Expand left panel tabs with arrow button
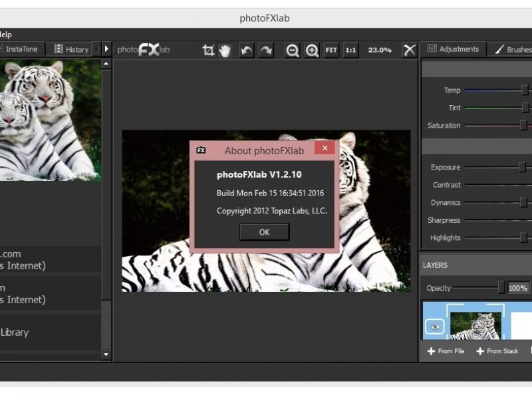This screenshot has width=532, height=399. (x=106, y=49)
